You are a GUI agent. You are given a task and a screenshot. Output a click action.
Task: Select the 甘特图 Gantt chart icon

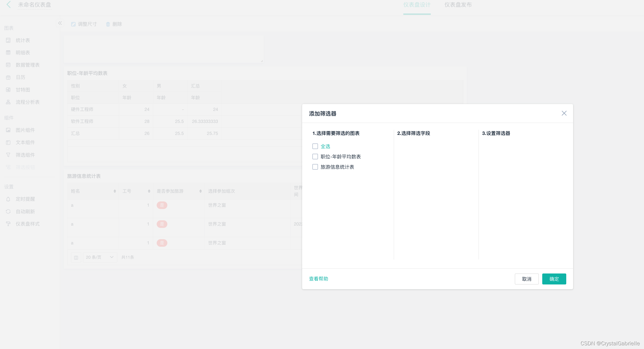[x=8, y=90]
